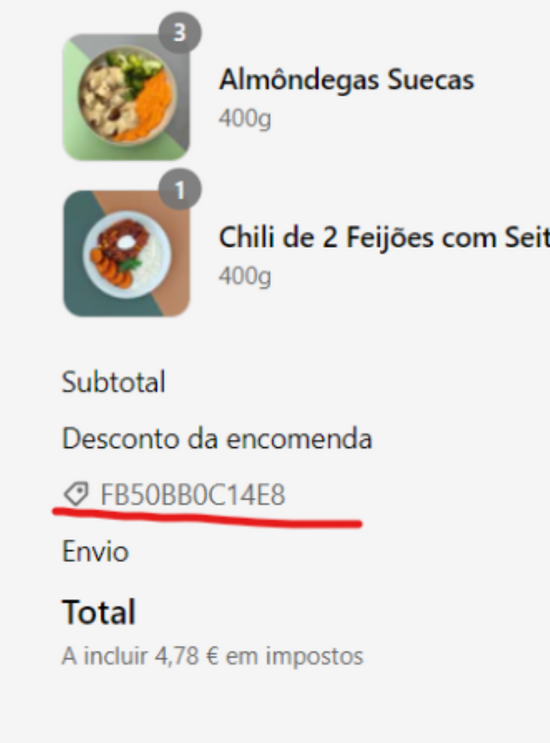The width and height of the screenshot is (550, 743).
Task: Click the quantity badge showing 1
Action: [180, 190]
